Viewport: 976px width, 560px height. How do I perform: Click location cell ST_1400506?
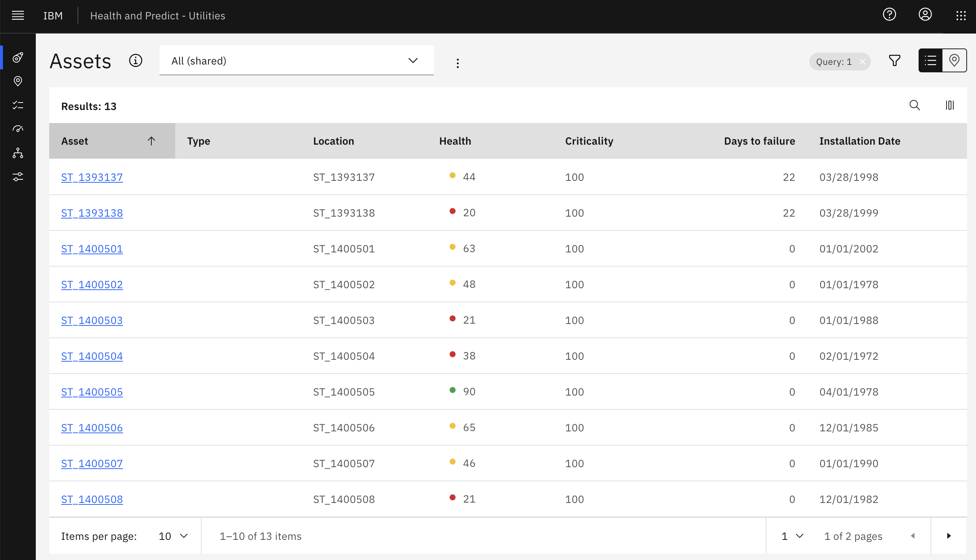tap(344, 427)
